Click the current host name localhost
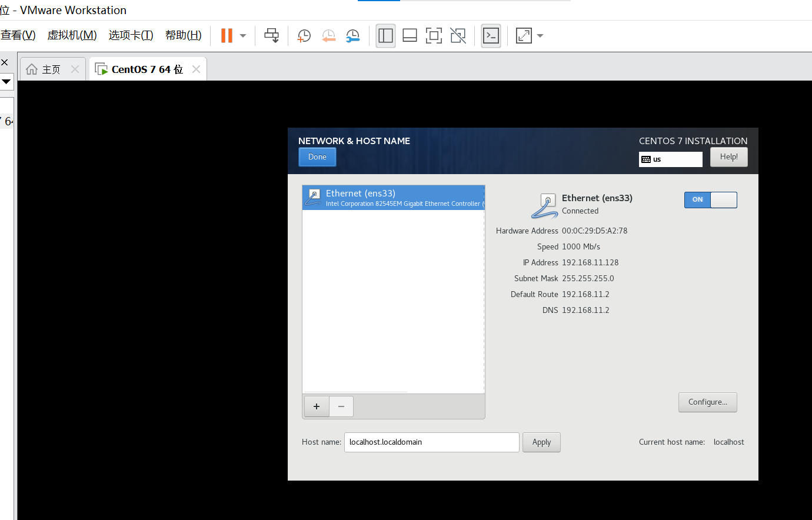 tap(728, 442)
